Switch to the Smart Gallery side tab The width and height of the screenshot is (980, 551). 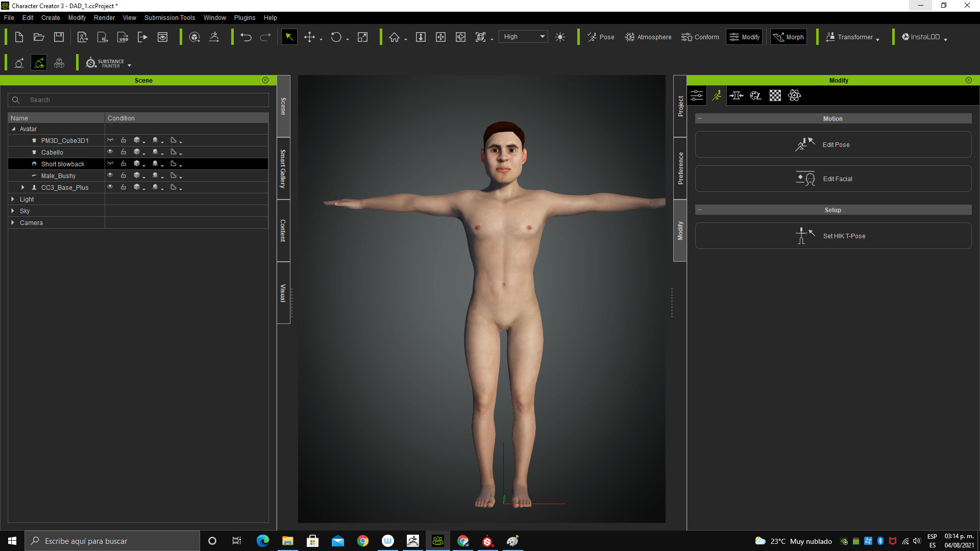283,169
